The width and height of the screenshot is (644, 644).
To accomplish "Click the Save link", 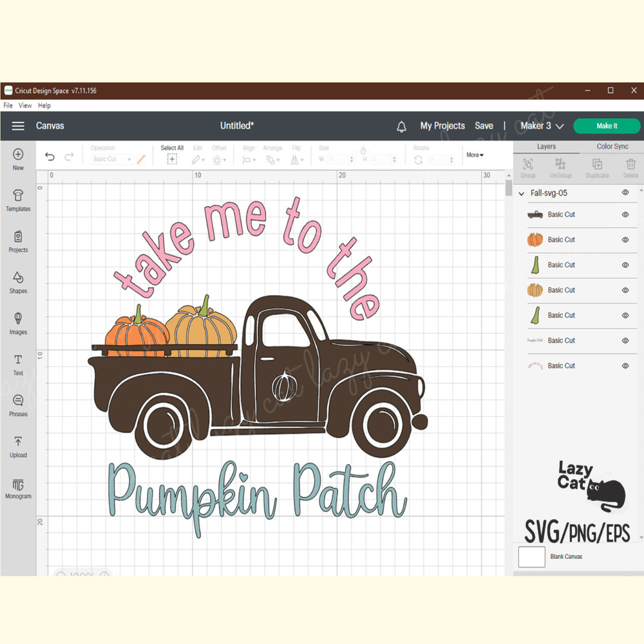I will [484, 126].
